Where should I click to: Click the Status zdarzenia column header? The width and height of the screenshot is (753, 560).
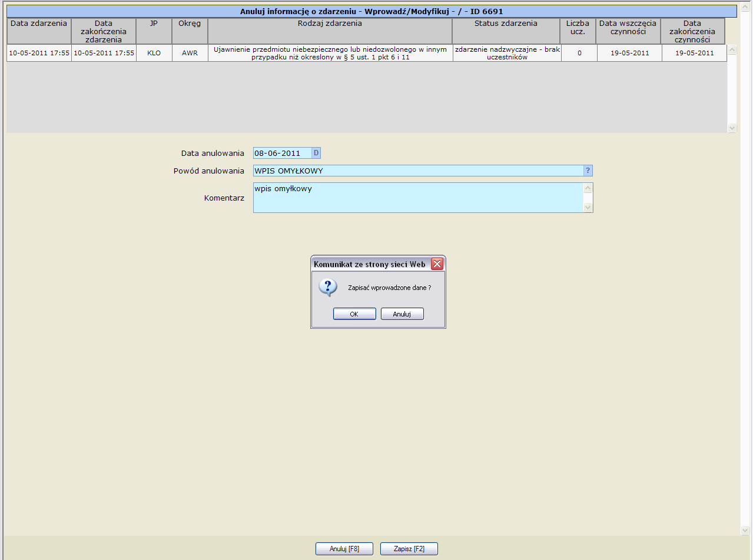click(506, 31)
